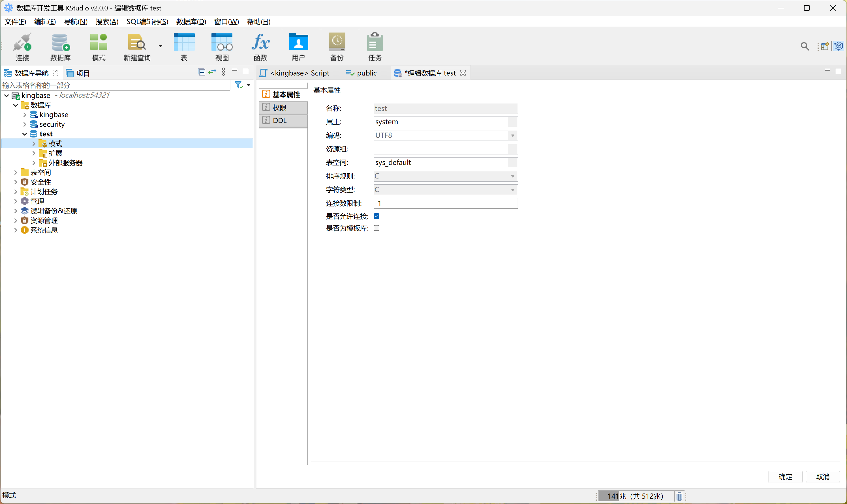Click the 备份 (Backup) toolbar icon
847x504 pixels.
[337, 47]
